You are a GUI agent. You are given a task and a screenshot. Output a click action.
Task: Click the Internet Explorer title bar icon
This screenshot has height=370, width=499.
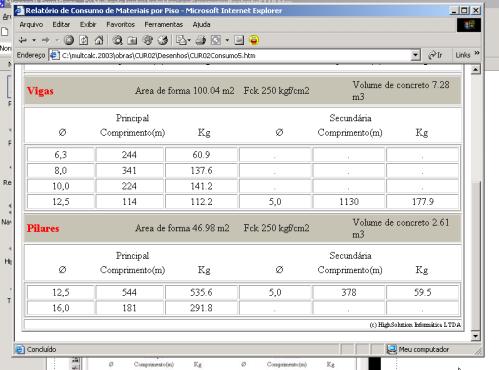click(x=19, y=10)
